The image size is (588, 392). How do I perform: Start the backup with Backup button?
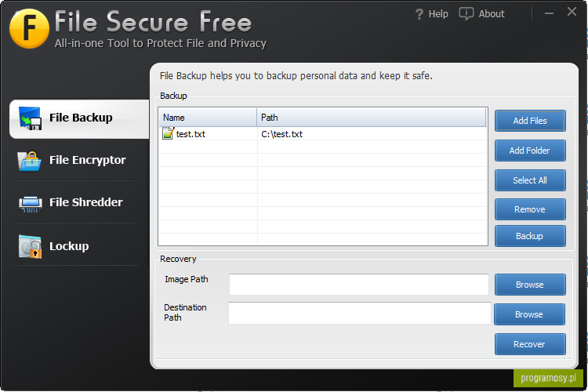[530, 236]
